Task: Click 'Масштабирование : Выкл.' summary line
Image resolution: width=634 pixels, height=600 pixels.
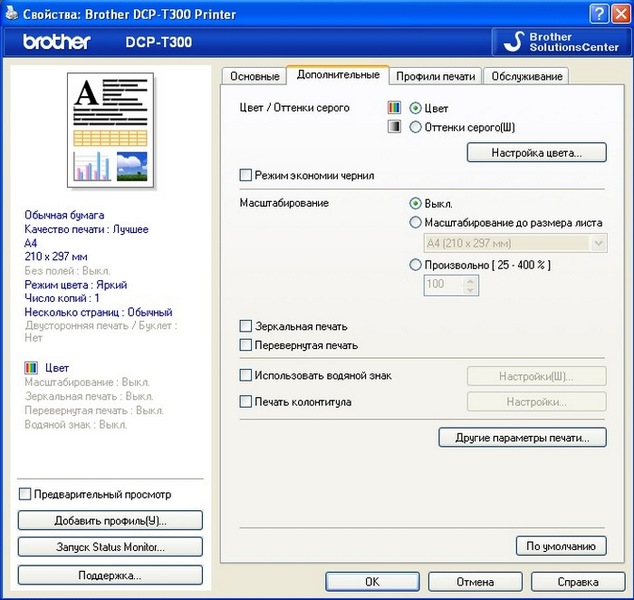Action: 87,382
